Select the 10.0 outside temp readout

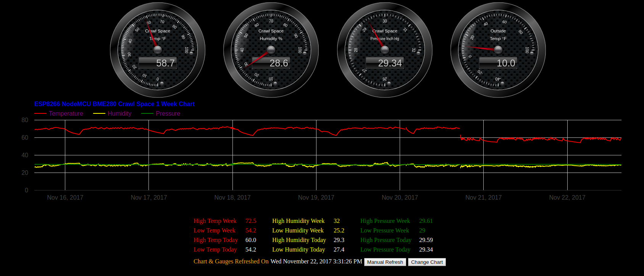tap(498, 63)
